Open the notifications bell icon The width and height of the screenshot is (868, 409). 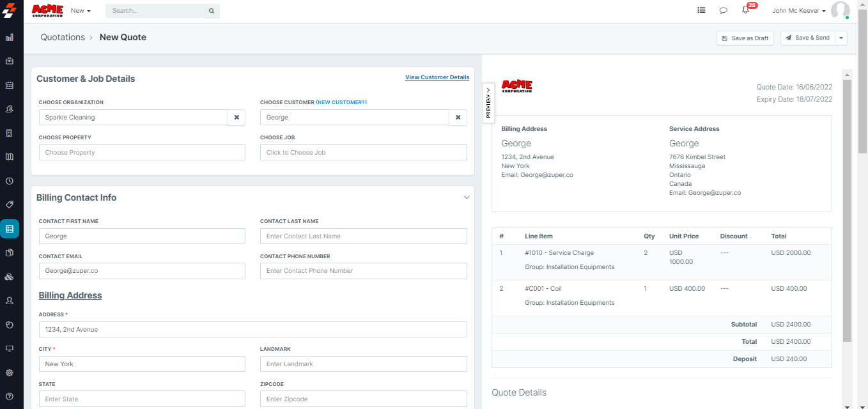745,11
